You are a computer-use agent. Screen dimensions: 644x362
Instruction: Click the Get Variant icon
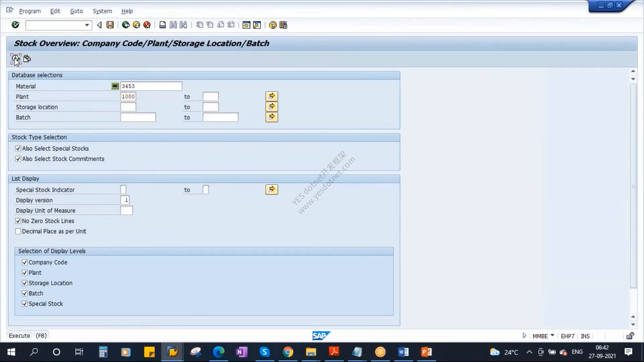click(27, 59)
